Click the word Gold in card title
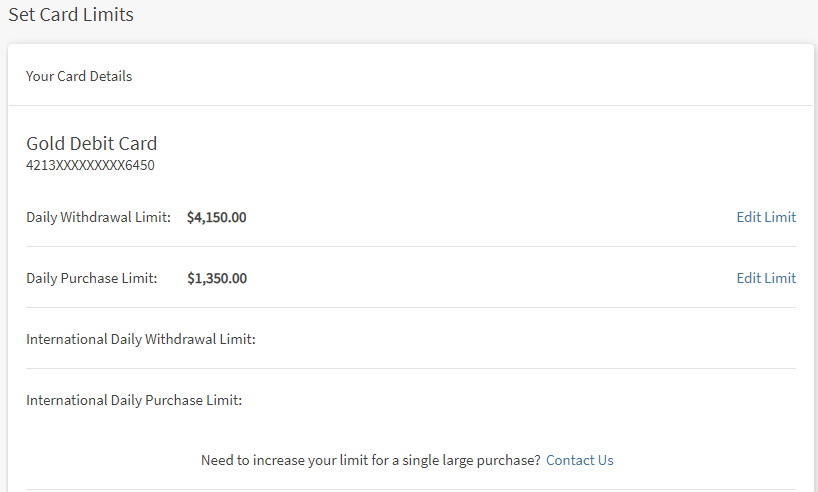 pos(45,144)
